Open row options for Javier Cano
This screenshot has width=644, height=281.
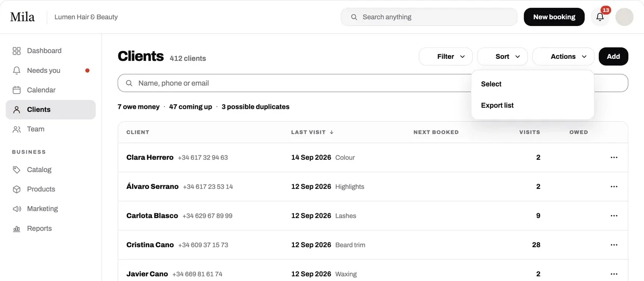click(x=614, y=274)
